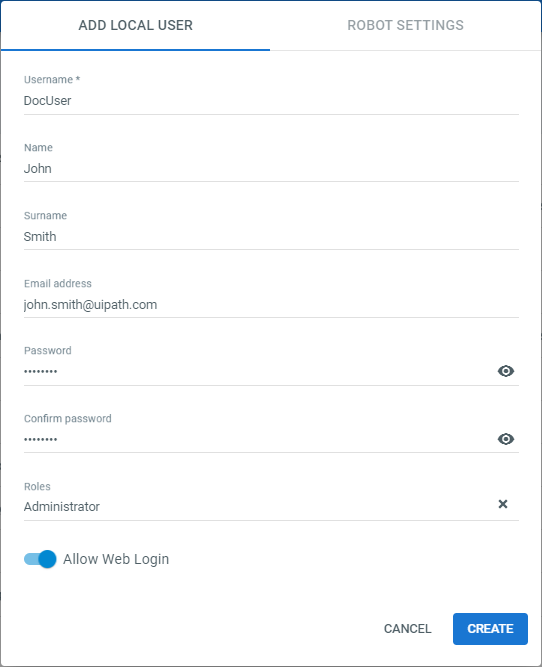The height and width of the screenshot is (667, 542).
Task: Click the Email address field label
Action: (x=58, y=283)
